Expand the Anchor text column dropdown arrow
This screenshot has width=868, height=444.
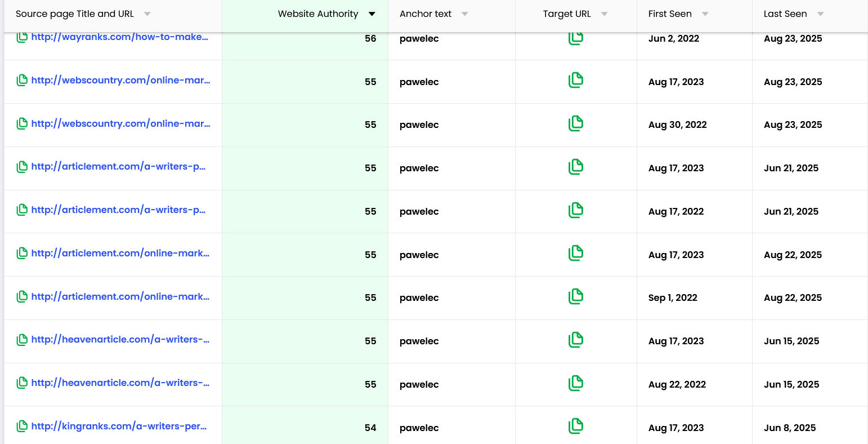point(464,14)
